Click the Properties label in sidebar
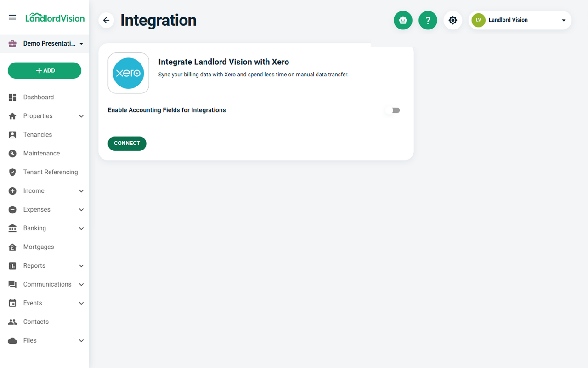This screenshot has width=588, height=368. 38,116
